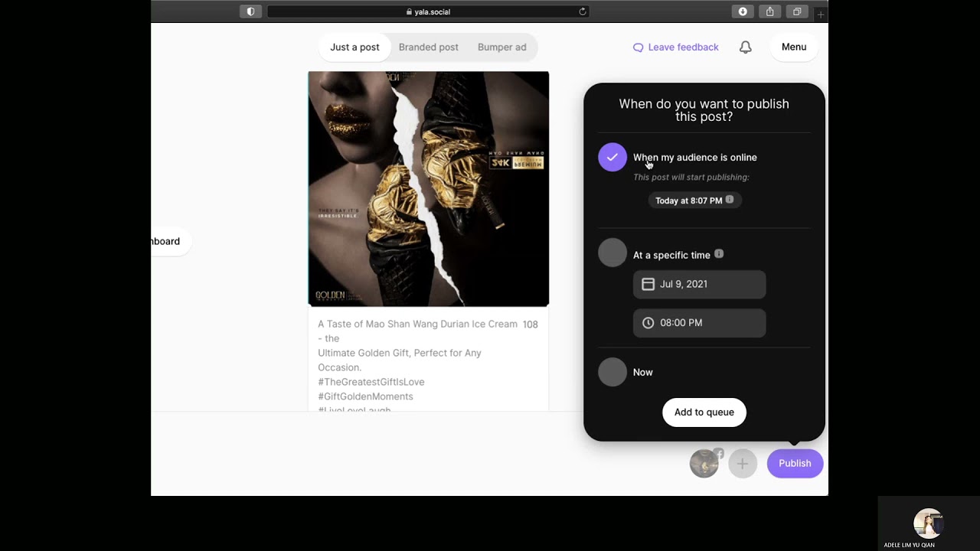Reload the yala.social page
This screenshot has width=980, height=551.
pos(583,11)
